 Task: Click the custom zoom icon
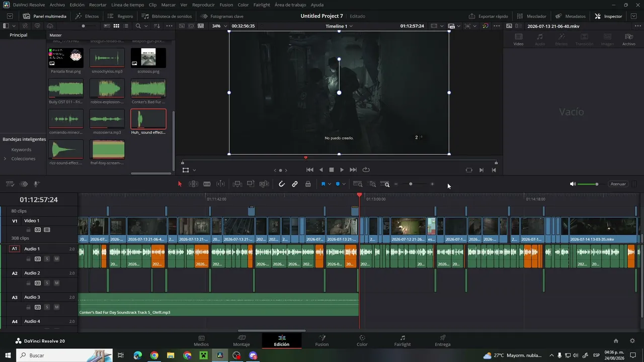pyautogui.click(x=385, y=184)
